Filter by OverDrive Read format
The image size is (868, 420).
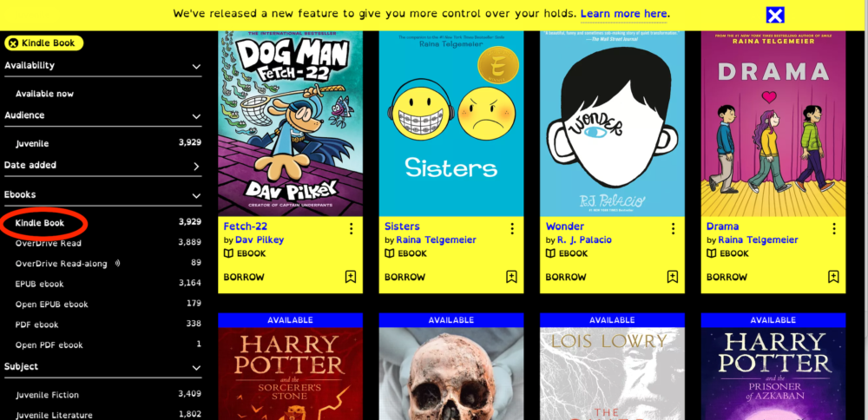click(48, 243)
